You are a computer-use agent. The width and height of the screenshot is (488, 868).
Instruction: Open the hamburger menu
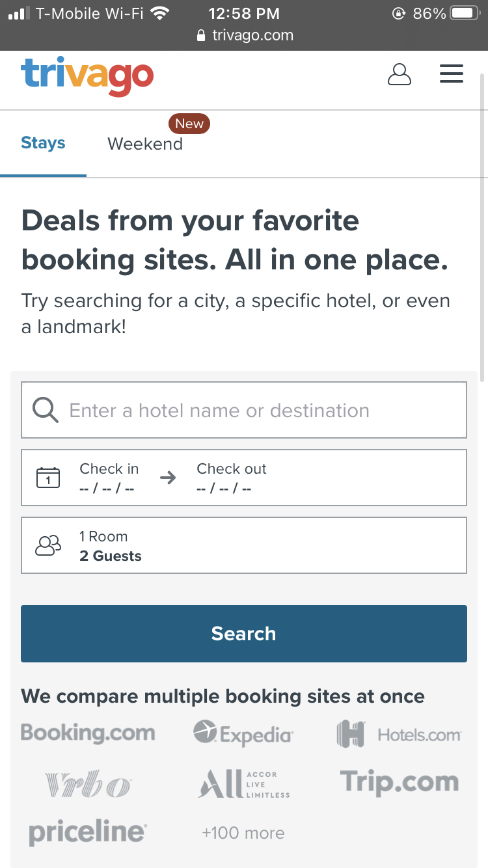[x=451, y=74]
